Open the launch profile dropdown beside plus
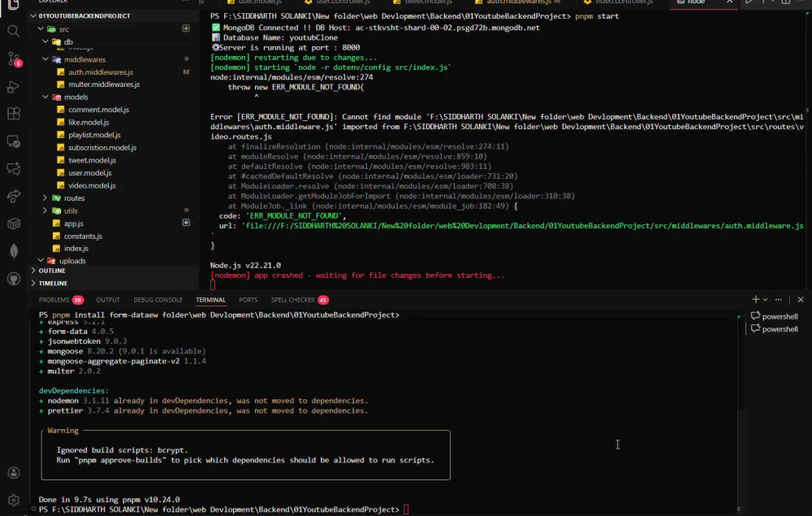The image size is (812, 516). click(765, 300)
